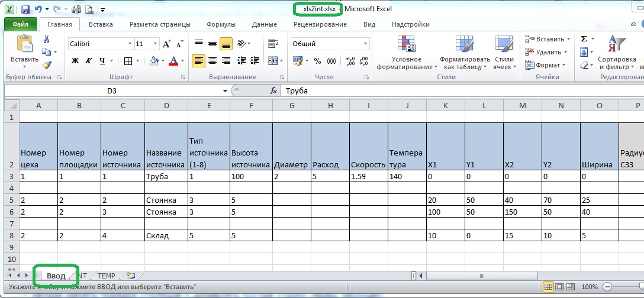Toggle Italic formatting К
This screenshot has height=298, width=644.
88,61
